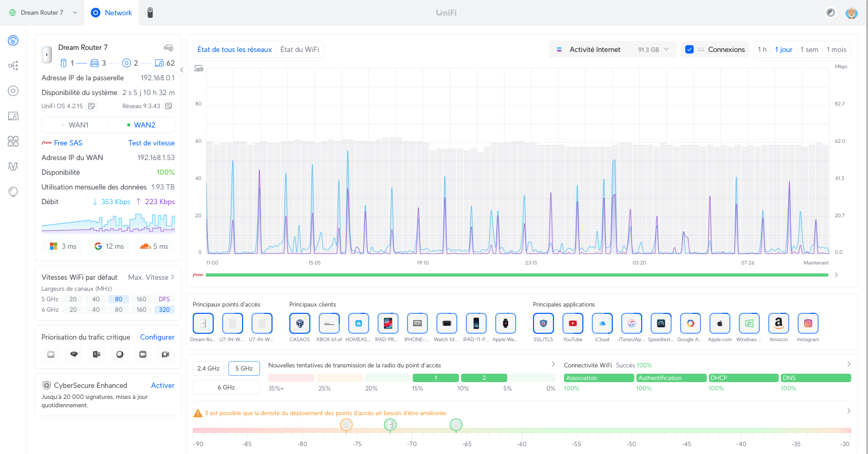Run the Test de vitesse link
This screenshot has width=868, height=454.
[x=151, y=143]
